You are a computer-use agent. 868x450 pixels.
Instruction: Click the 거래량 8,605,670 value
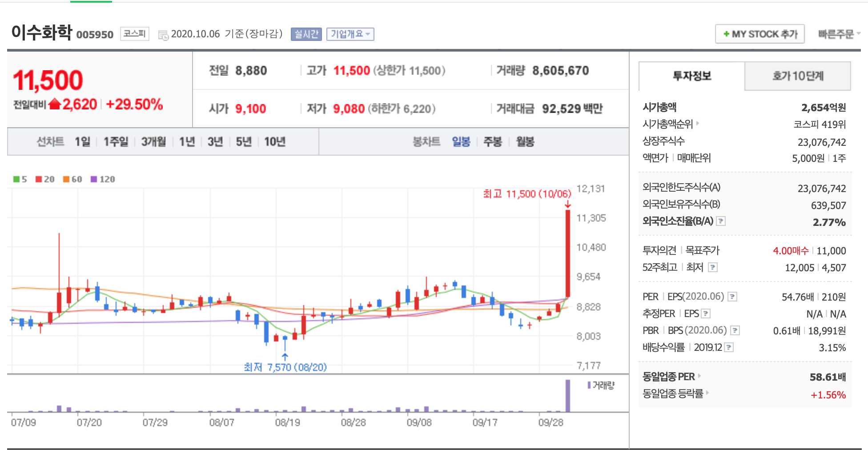560,71
